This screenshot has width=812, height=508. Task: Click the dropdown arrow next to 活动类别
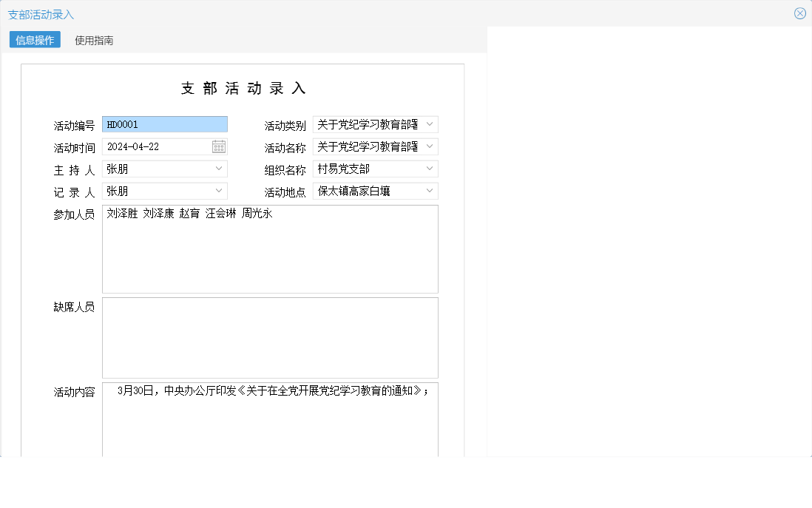point(431,124)
